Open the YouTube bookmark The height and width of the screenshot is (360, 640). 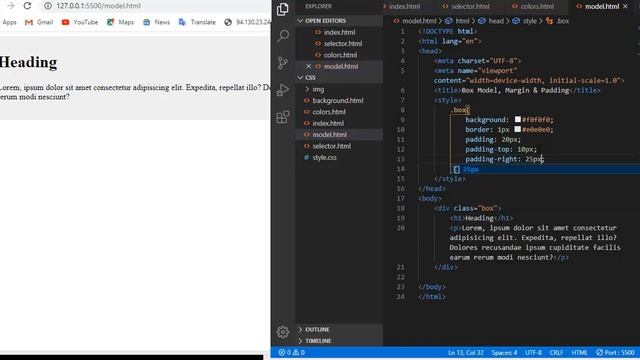pyautogui.click(x=80, y=22)
